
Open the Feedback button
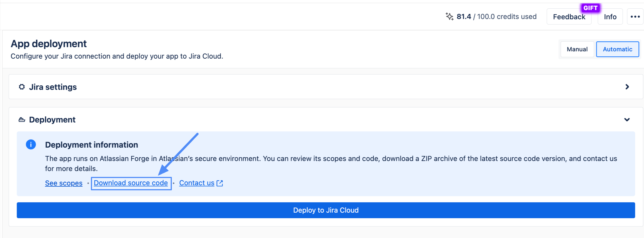tap(569, 17)
